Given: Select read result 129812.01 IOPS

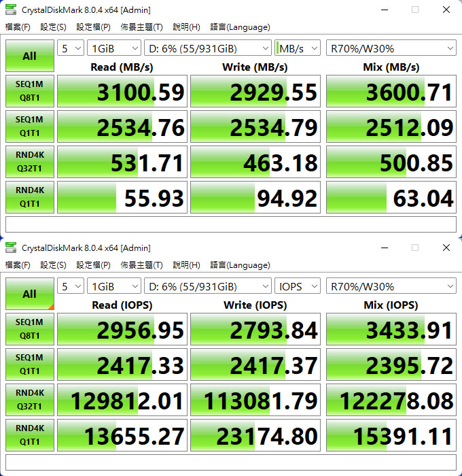Looking at the screenshot, I should tap(122, 400).
